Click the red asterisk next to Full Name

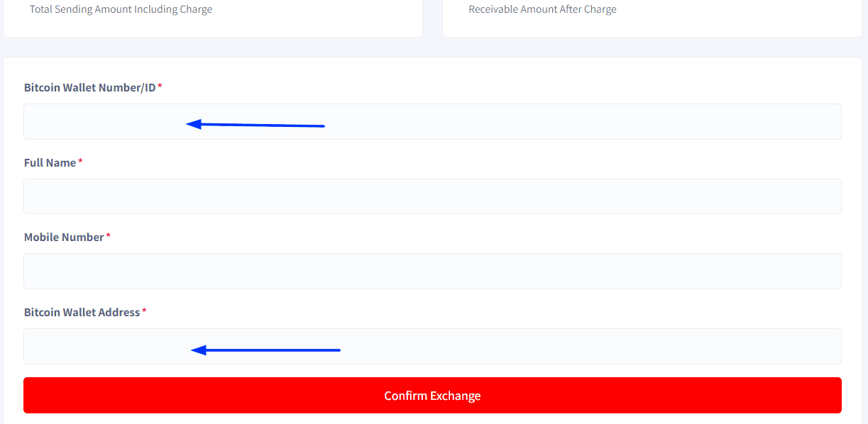[x=80, y=161]
